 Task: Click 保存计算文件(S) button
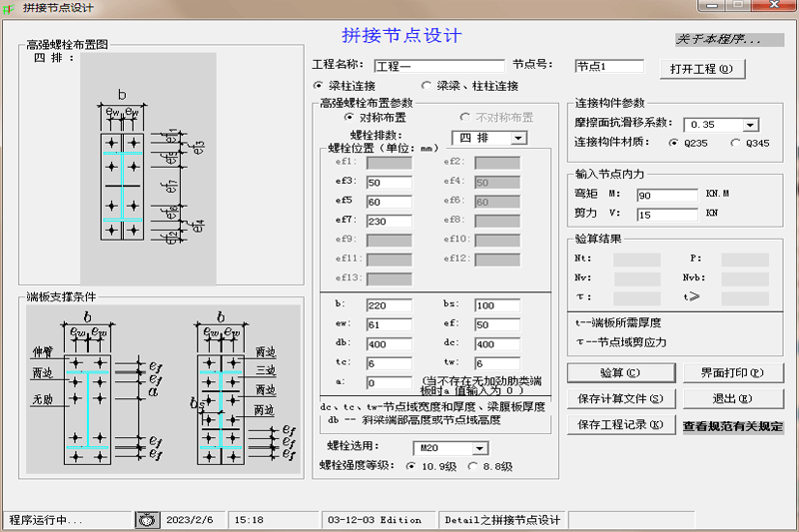pos(620,398)
